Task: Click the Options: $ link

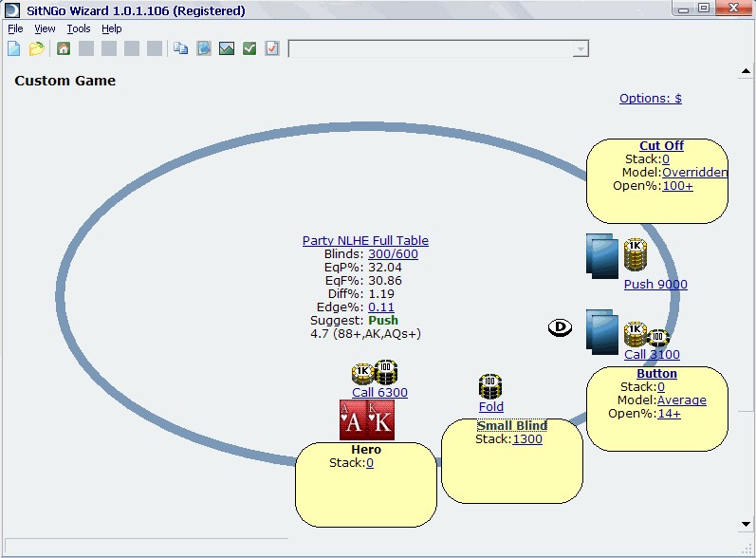Action: pos(650,99)
